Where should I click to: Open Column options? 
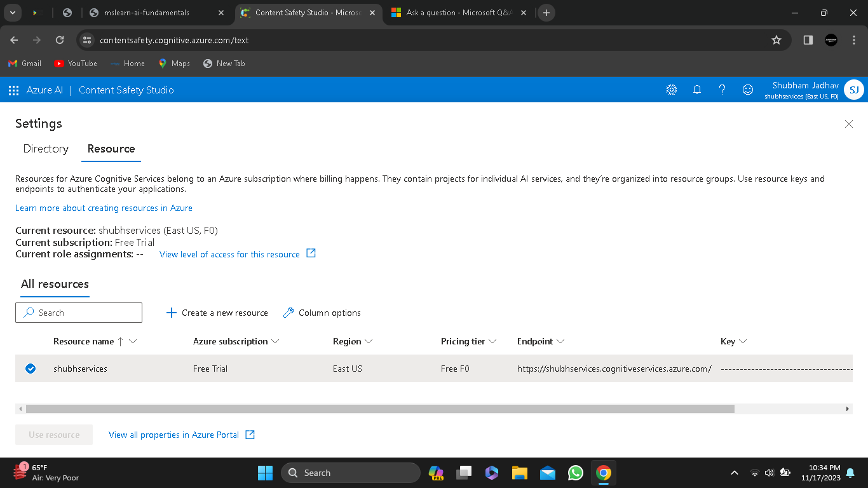tap(322, 313)
